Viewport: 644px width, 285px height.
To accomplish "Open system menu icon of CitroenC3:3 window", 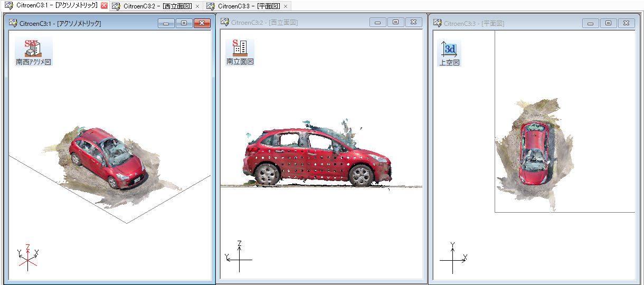I will 438,23.
